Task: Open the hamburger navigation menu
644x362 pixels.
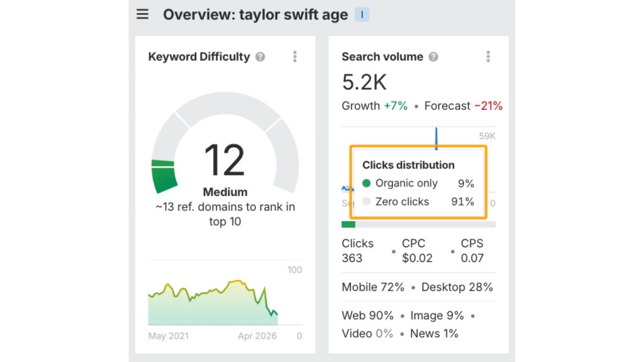Action: [x=143, y=14]
